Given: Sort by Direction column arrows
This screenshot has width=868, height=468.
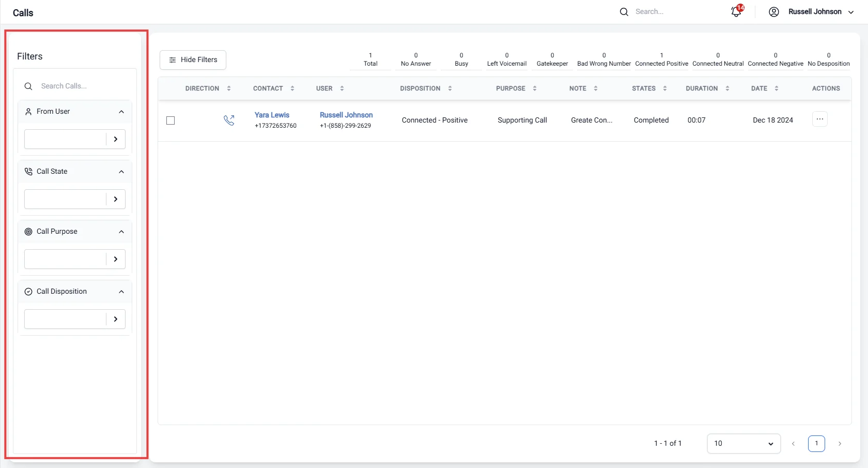Looking at the screenshot, I should pos(229,88).
